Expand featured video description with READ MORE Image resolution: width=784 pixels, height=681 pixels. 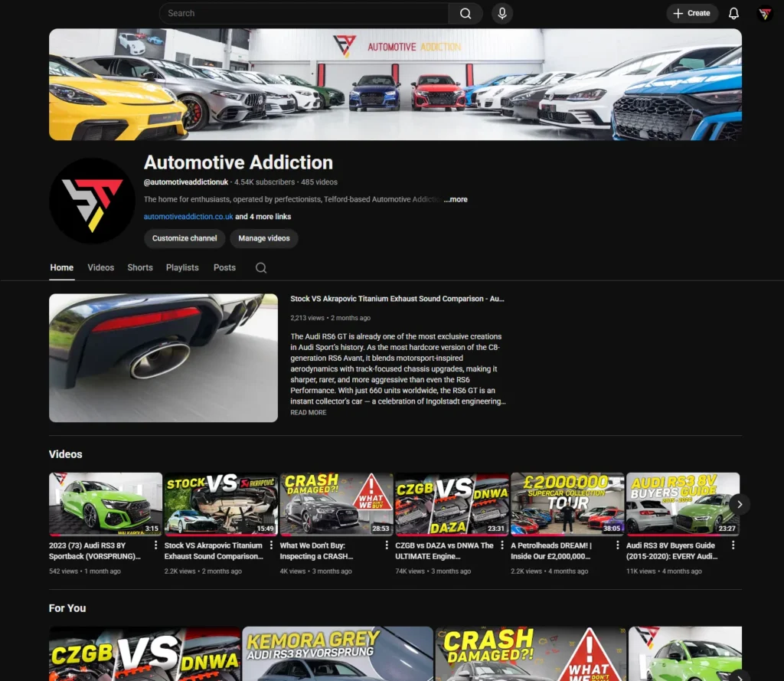(x=308, y=412)
